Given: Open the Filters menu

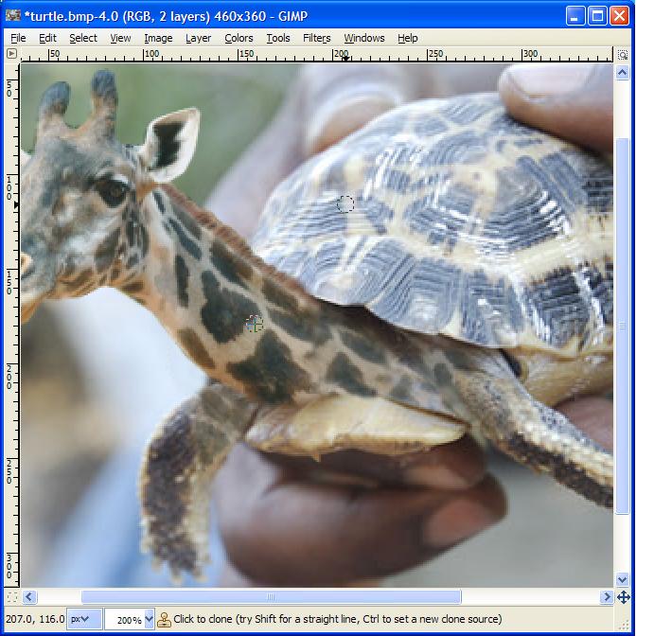Looking at the screenshot, I should (x=316, y=38).
